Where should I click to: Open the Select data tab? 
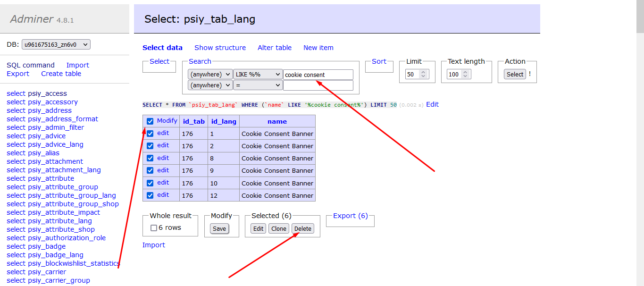click(x=162, y=48)
